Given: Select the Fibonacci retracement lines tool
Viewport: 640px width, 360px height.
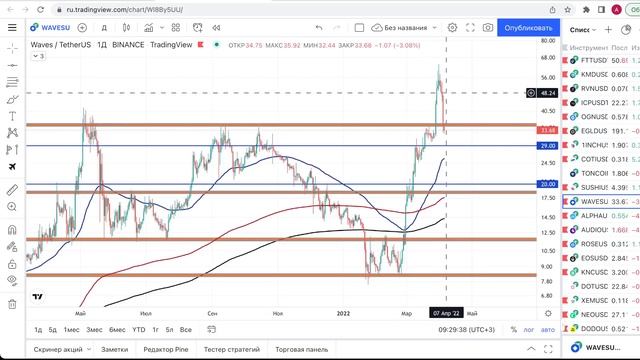Looking at the screenshot, I should click(12, 82).
